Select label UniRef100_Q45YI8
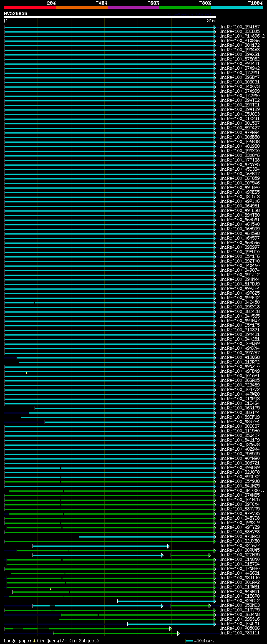267x644 pixels. (239, 518)
